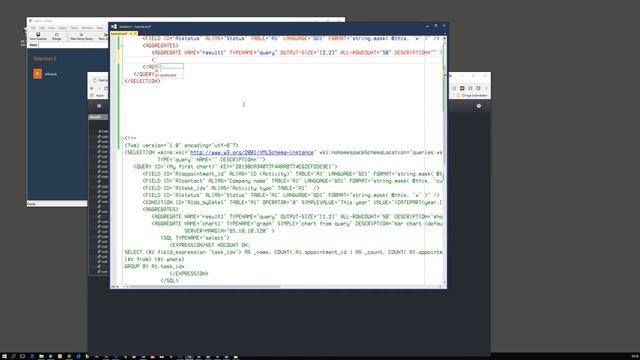Collapse the commented-out block at the '<!--' line
The image size is (640, 360).
click(x=122, y=138)
